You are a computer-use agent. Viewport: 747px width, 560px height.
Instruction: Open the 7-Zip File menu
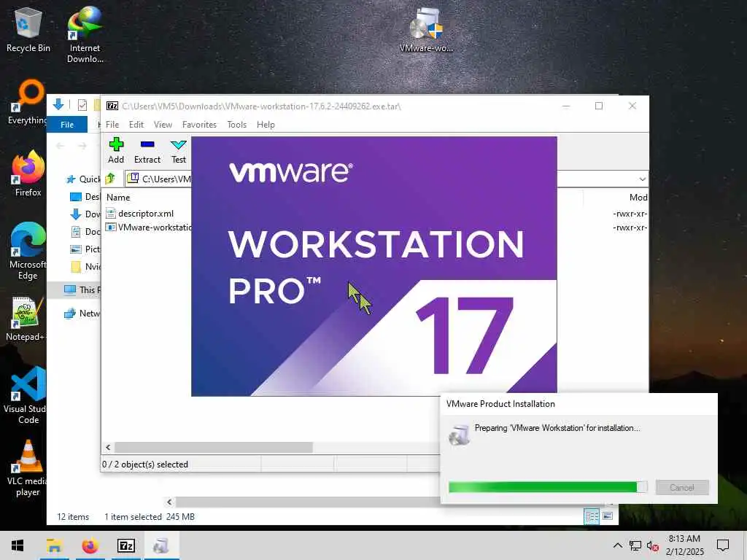click(x=112, y=124)
